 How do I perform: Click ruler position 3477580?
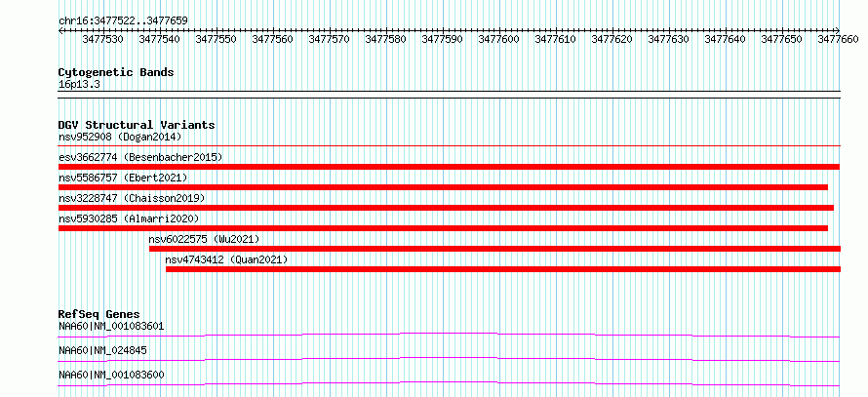tap(386, 39)
